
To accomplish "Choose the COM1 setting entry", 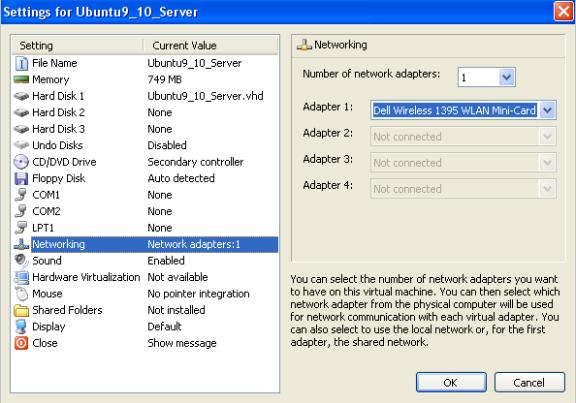I will 145,195.
